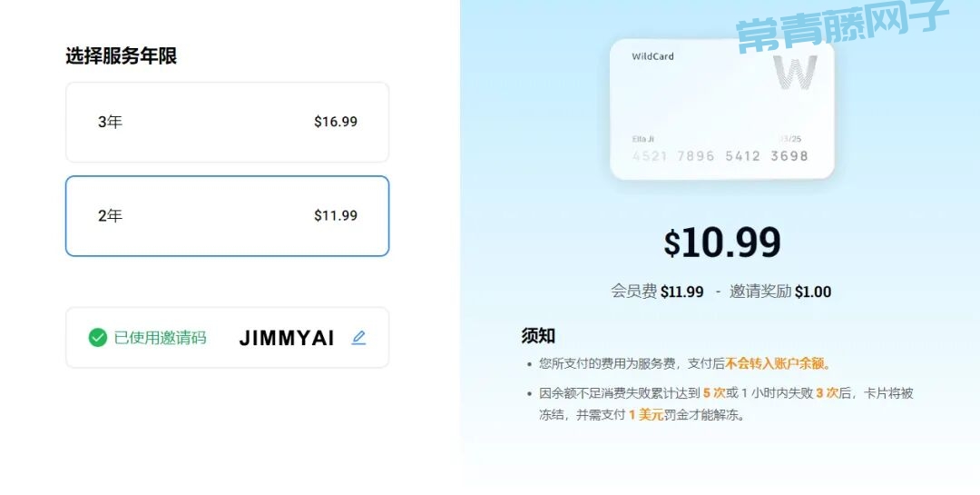The image size is (980, 495).
Task: Click the 常青藤网子 watermark text
Action: coord(842,25)
